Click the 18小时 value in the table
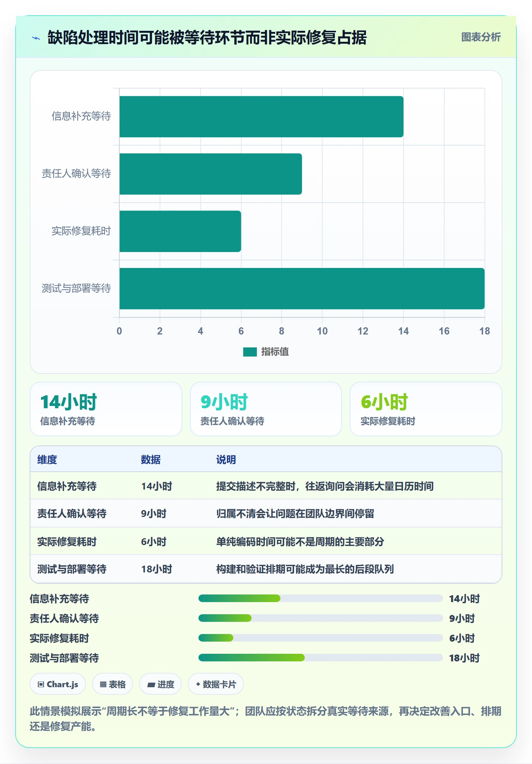The image size is (532, 764). pos(157,569)
